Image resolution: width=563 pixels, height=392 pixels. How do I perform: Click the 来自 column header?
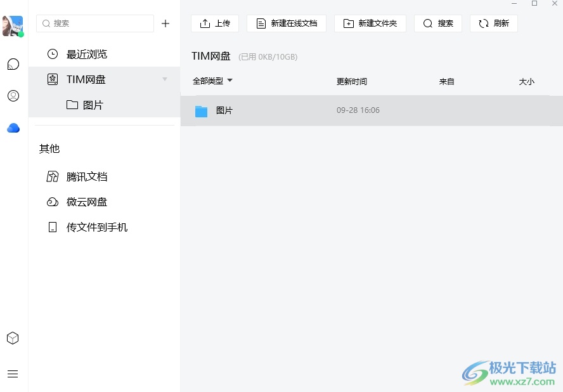click(x=447, y=82)
